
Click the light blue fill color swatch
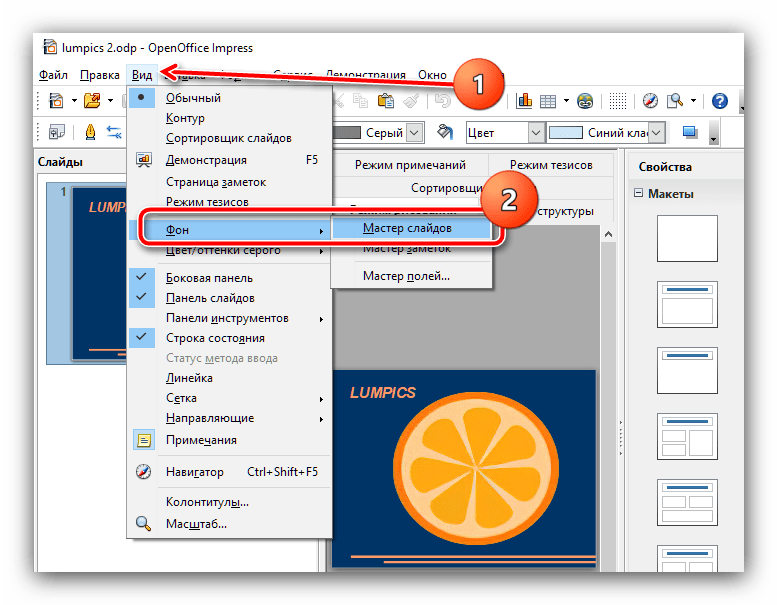click(x=566, y=133)
